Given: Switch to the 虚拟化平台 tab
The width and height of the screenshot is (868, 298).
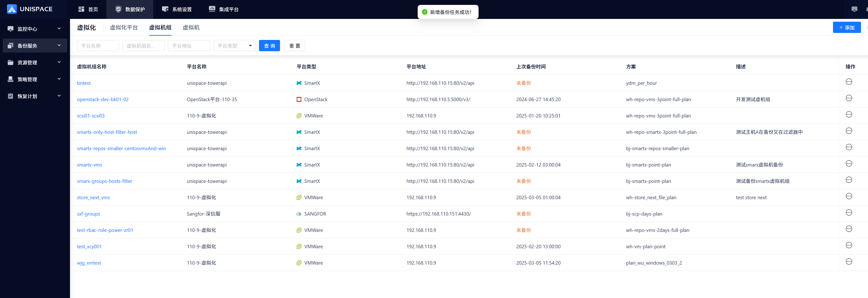Looking at the screenshot, I should coord(124,28).
